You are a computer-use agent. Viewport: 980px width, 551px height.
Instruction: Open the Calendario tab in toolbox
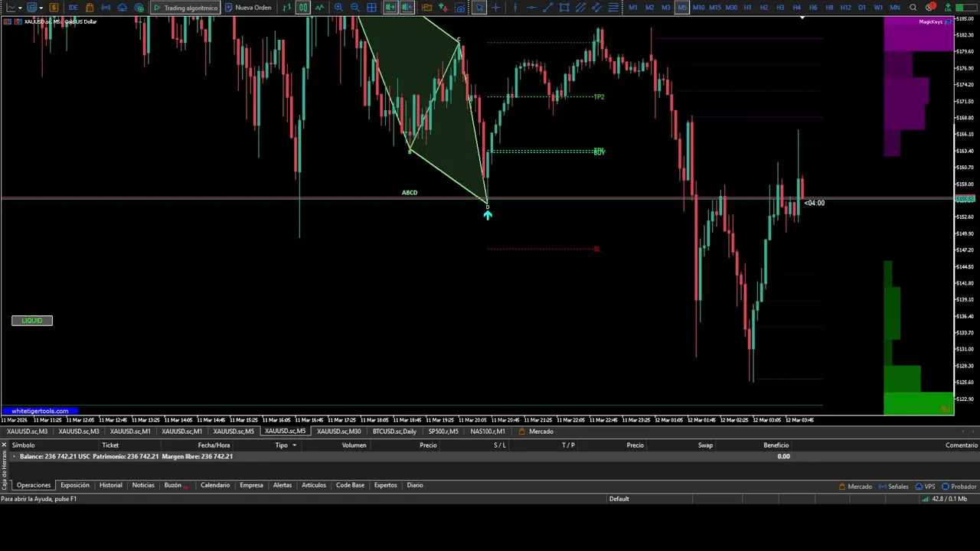click(x=215, y=485)
